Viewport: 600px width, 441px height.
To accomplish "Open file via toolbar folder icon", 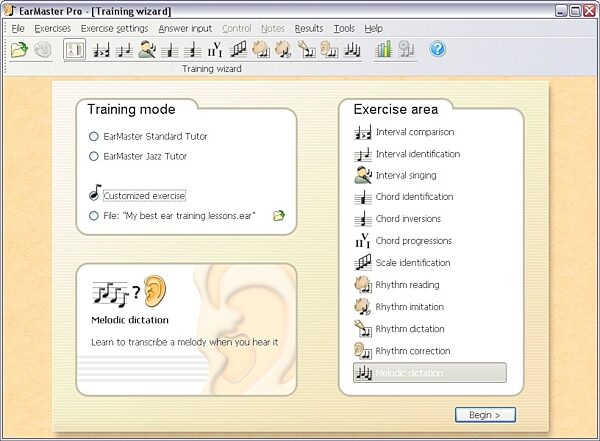I will point(19,49).
